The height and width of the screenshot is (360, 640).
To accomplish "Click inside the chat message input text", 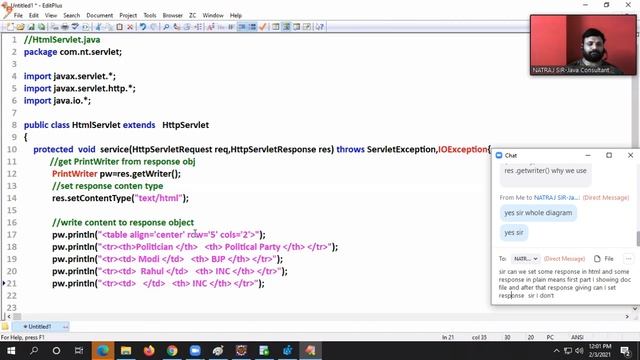I will [564, 283].
